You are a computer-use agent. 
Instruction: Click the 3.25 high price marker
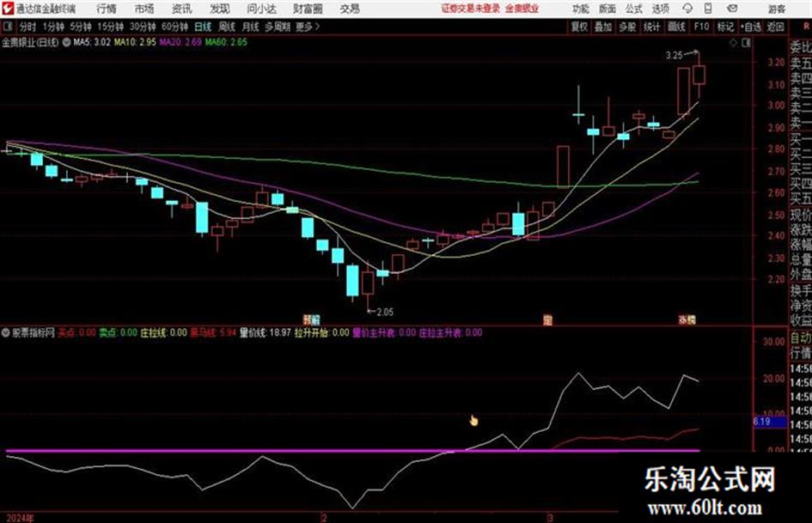675,56
